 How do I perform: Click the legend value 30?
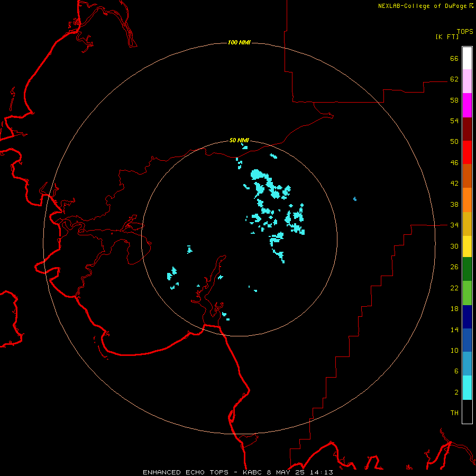[454, 246]
